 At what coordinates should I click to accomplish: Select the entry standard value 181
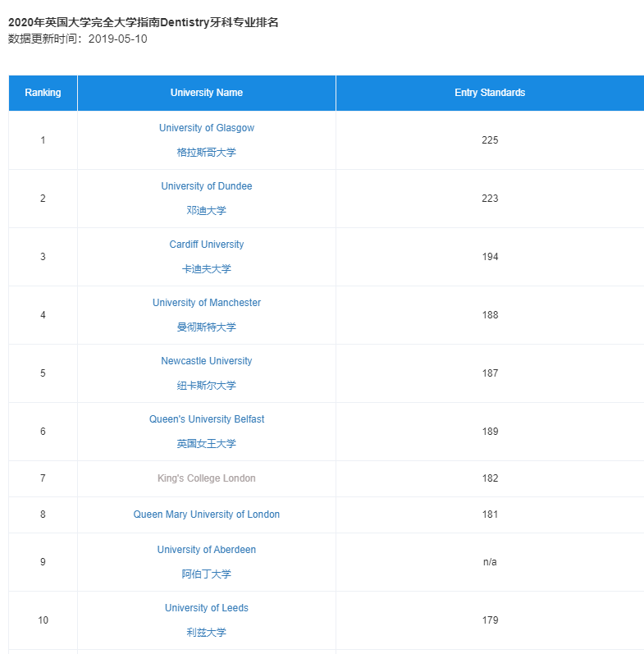pos(490,515)
